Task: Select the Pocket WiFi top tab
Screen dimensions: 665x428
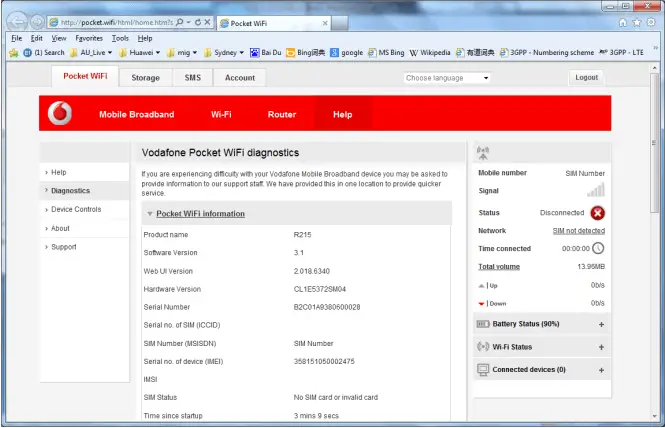Action: 85,76
